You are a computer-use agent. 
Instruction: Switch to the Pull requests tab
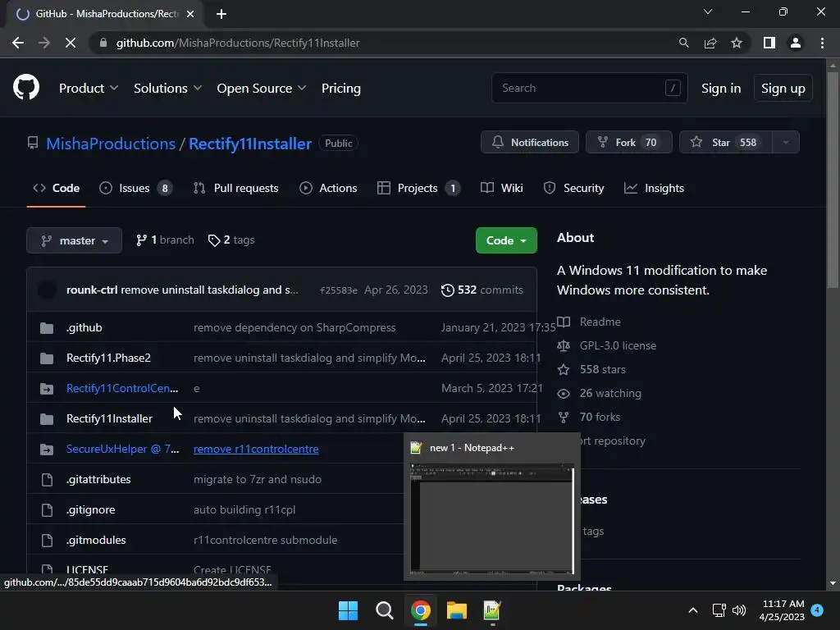point(236,188)
